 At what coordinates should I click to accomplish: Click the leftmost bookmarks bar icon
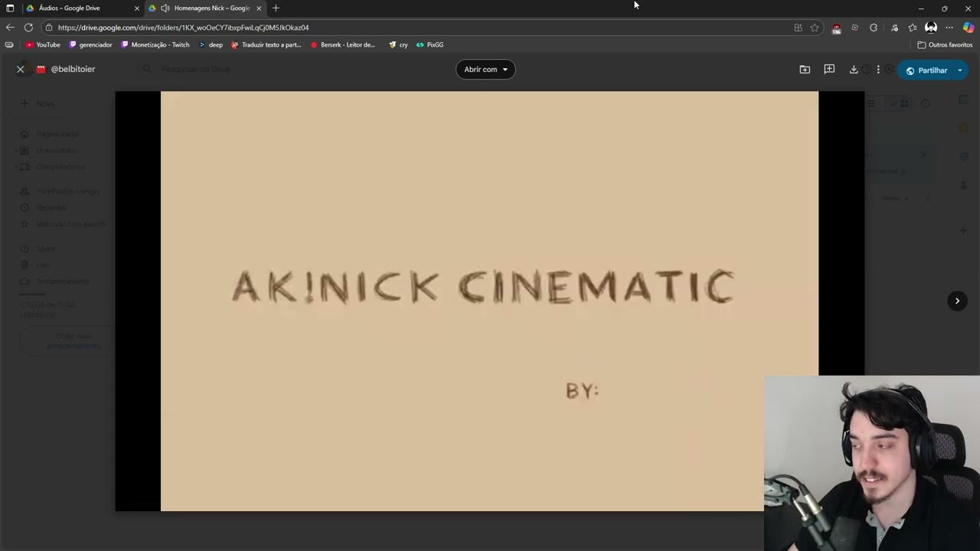pyautogui.click(x=9, y=45)
